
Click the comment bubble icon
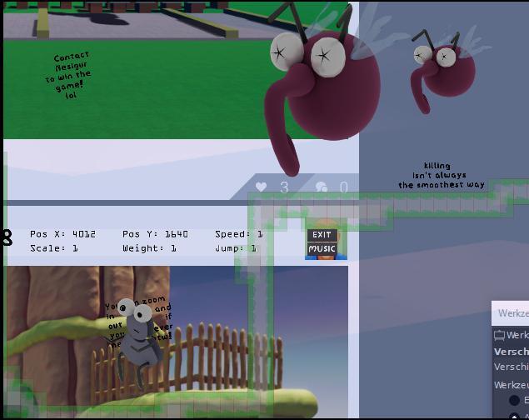tap(322, 187)
